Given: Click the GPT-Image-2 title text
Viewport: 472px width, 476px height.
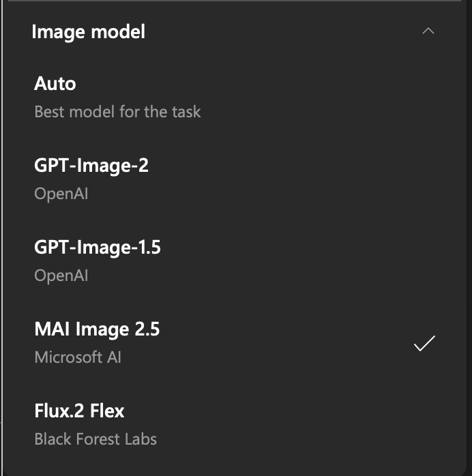Looking at the screenshot, I should (91, 166).
